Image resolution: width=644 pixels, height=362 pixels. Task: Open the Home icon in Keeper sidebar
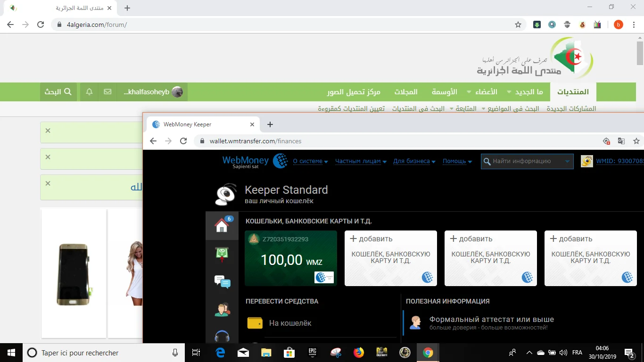pos(222,225)
